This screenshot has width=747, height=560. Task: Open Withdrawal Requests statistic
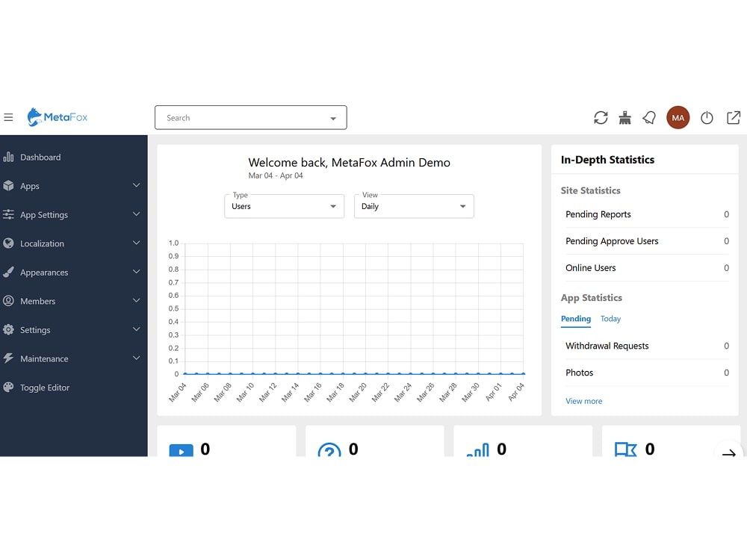click(646, 346)
